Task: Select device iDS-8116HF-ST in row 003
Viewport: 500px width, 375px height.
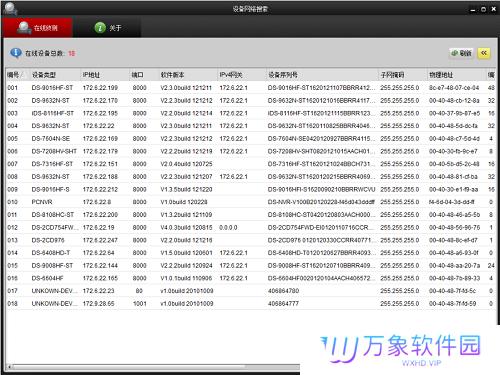Action: pos(53,113)
